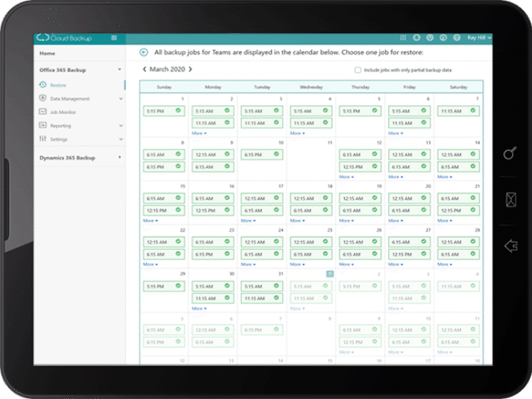Select the March 2 5:15 AM backup job
The width and height of the screenshot is (532, 399).
[x=213, y=111]
